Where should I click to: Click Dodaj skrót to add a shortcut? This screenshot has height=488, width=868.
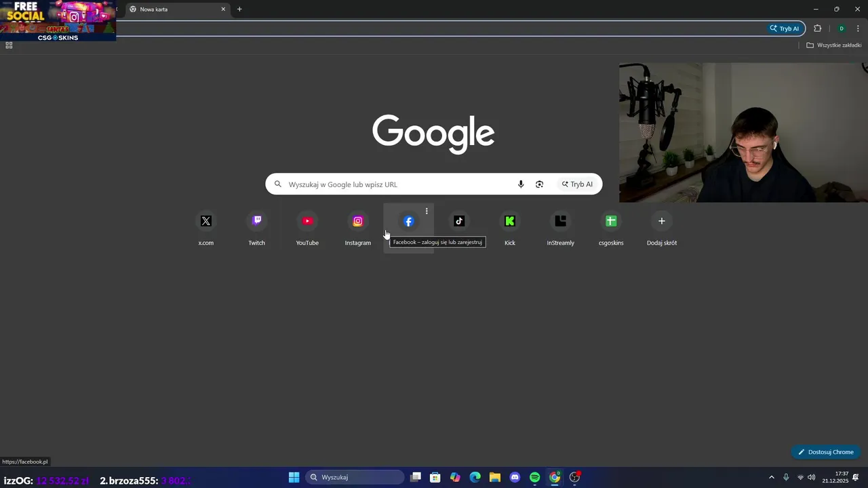coord(662,228)
